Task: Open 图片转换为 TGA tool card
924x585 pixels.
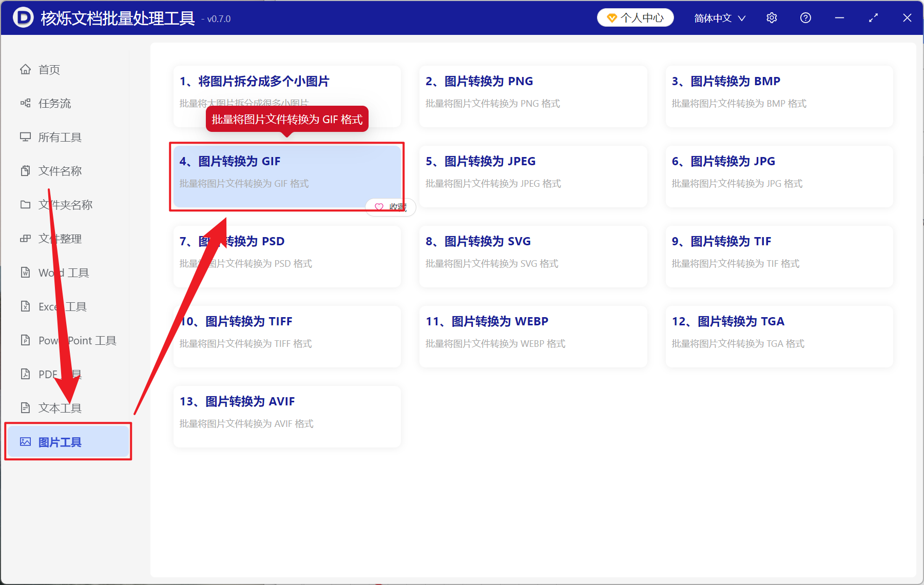Action: (x=779, y=336)
